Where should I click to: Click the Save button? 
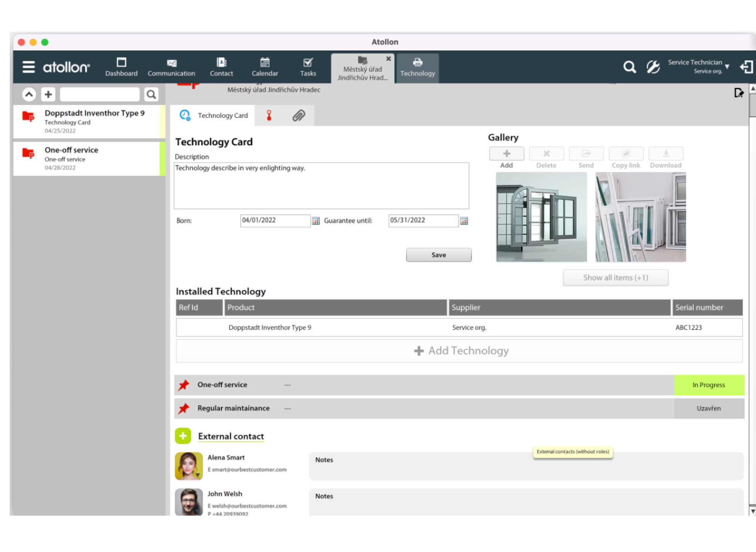439,255
